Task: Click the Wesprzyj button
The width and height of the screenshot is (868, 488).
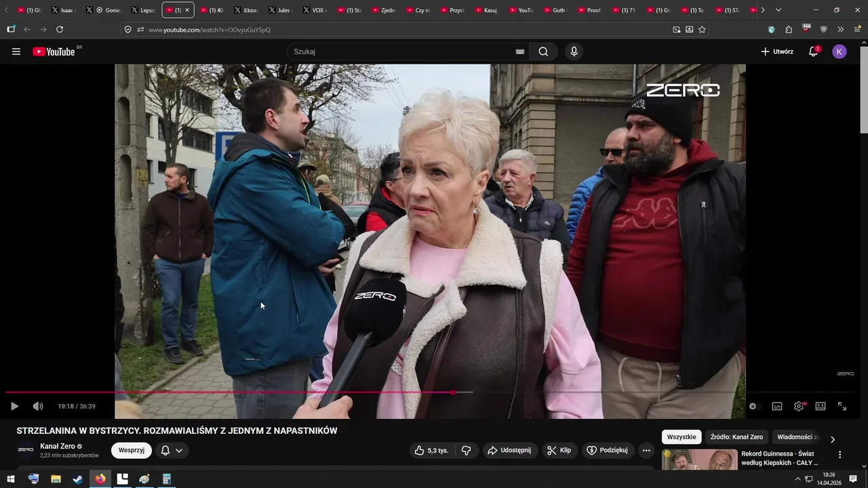Action: [x=132, y=450]
